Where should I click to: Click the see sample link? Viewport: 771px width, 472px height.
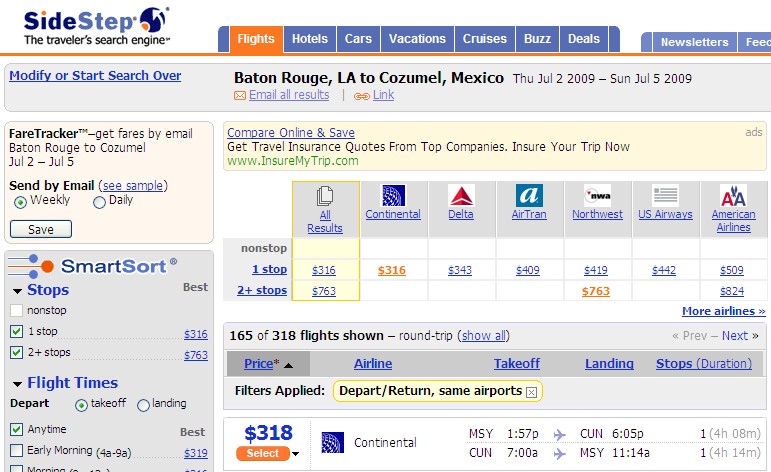click(133, 186)
